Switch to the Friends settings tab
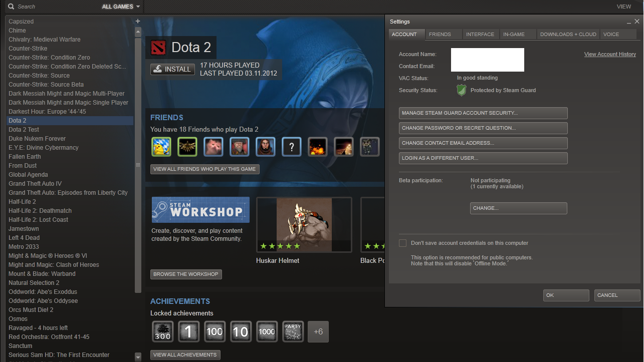The image size is (644, 362). coord(443,34)
